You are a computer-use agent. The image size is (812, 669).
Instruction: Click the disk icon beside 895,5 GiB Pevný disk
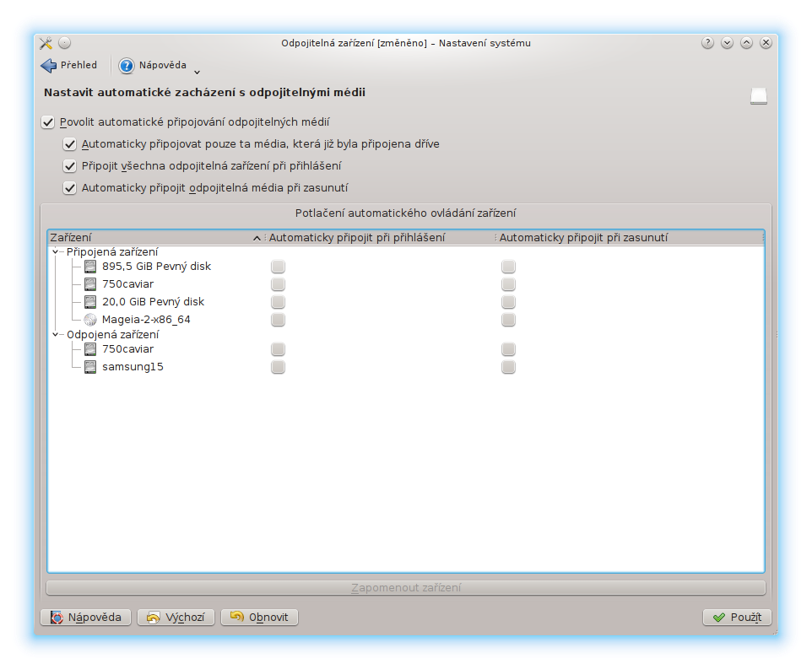pyautogui.click(x=90, y=267)
